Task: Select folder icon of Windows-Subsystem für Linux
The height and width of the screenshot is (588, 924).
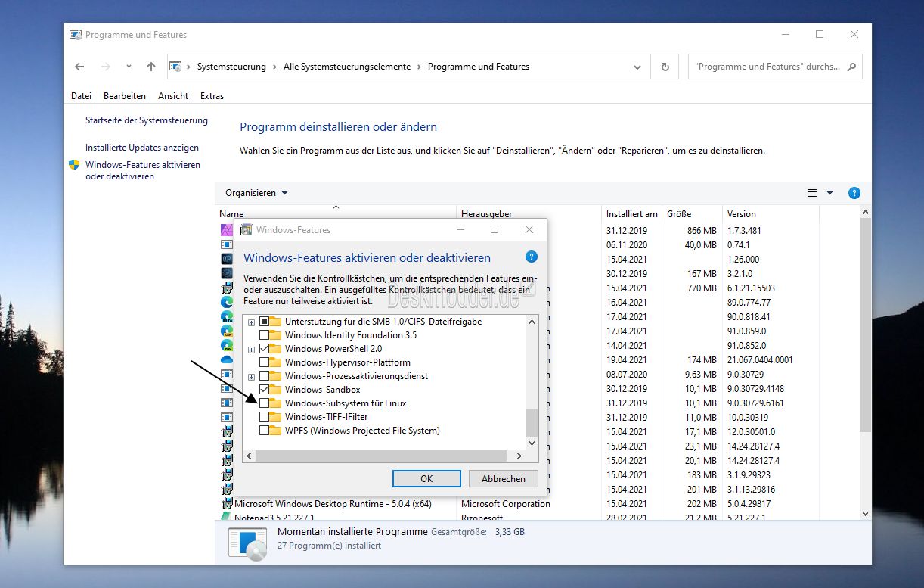Action: click(x=276, y=403)
